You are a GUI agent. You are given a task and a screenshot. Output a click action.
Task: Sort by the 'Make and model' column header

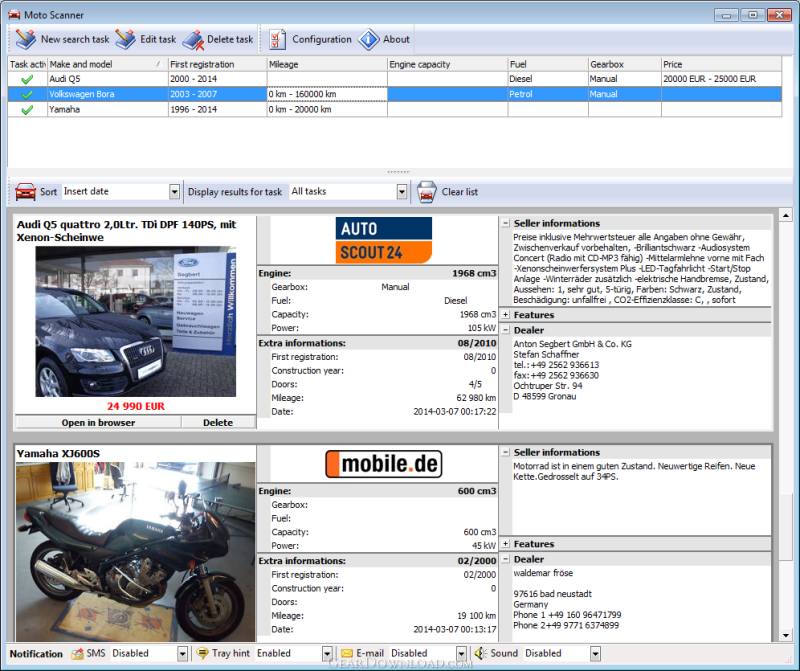(108, 64)
